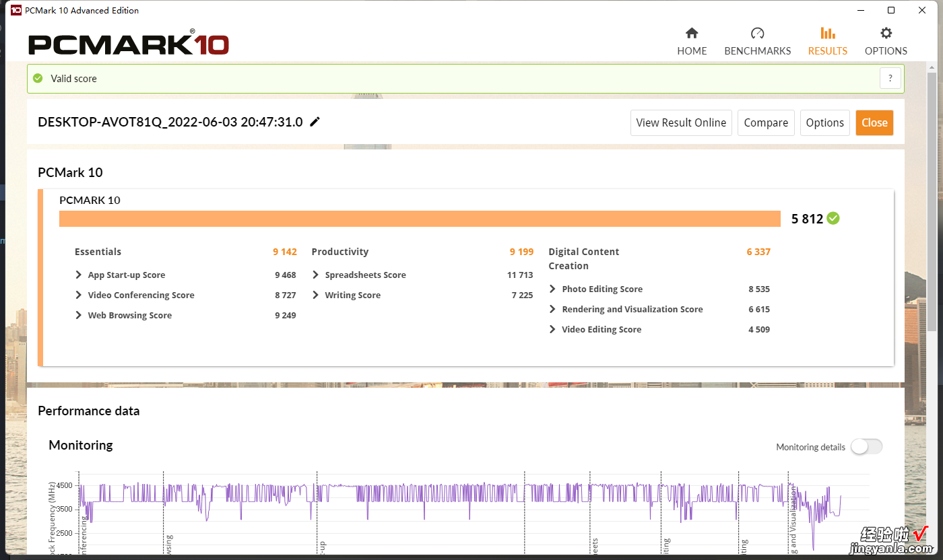Click the Productivity heading
The width and height of the screenshot is (943, 560).
point(340,252)
